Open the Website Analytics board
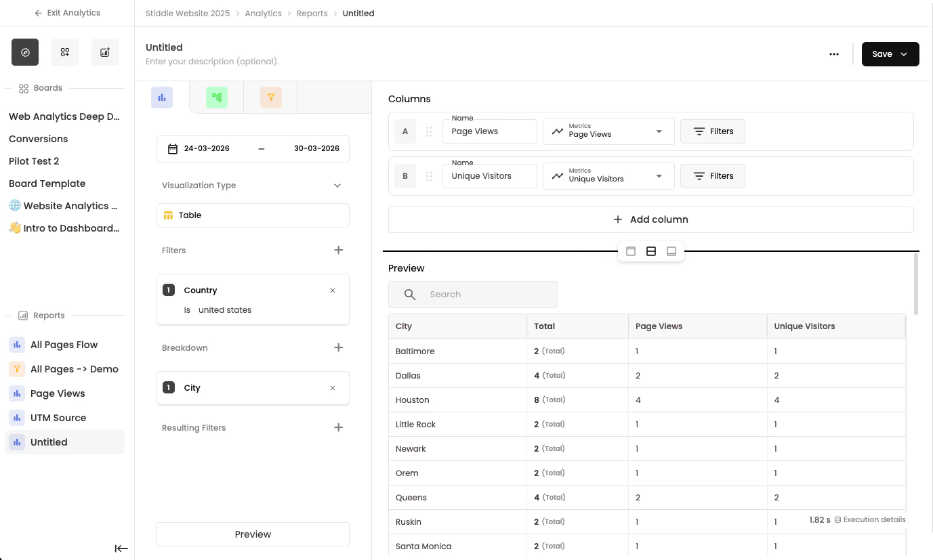933x560 pixels. point(63,206)
